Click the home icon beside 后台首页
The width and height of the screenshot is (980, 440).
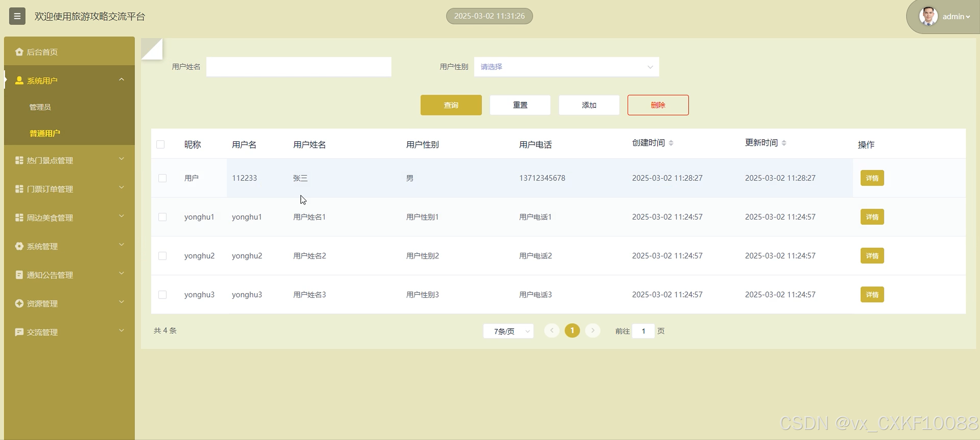[x=19, y=52]
